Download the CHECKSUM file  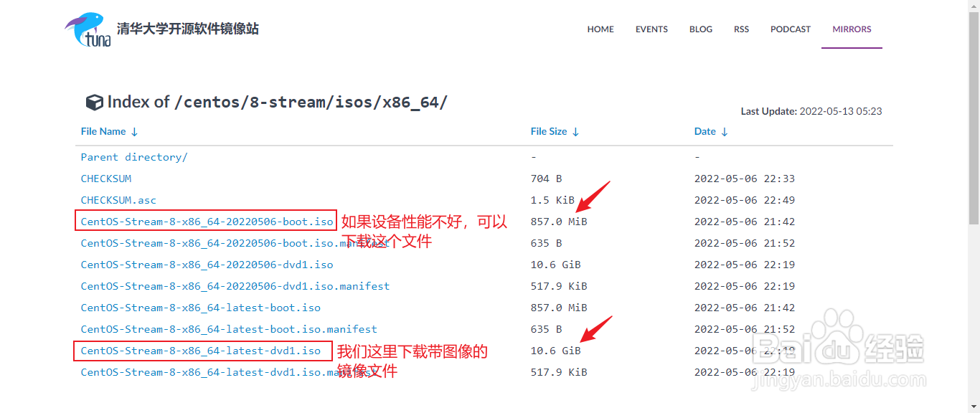pyautogui.click(x=106, y=179)
